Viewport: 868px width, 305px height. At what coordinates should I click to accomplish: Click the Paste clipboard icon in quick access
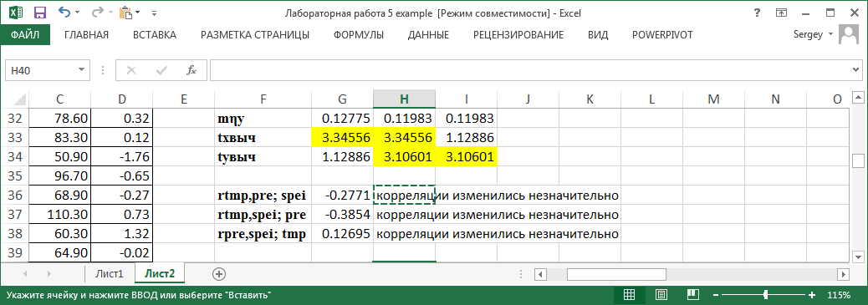125,13
